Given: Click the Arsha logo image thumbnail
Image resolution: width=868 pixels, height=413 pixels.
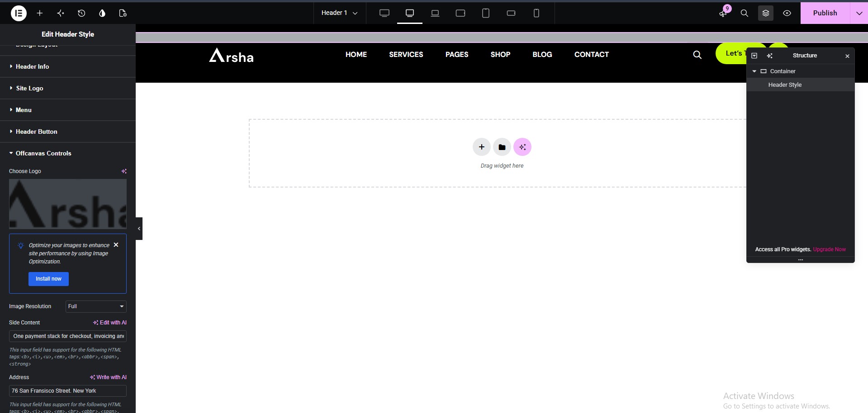Looking at the screenshot, I should (x=68, y=204).
